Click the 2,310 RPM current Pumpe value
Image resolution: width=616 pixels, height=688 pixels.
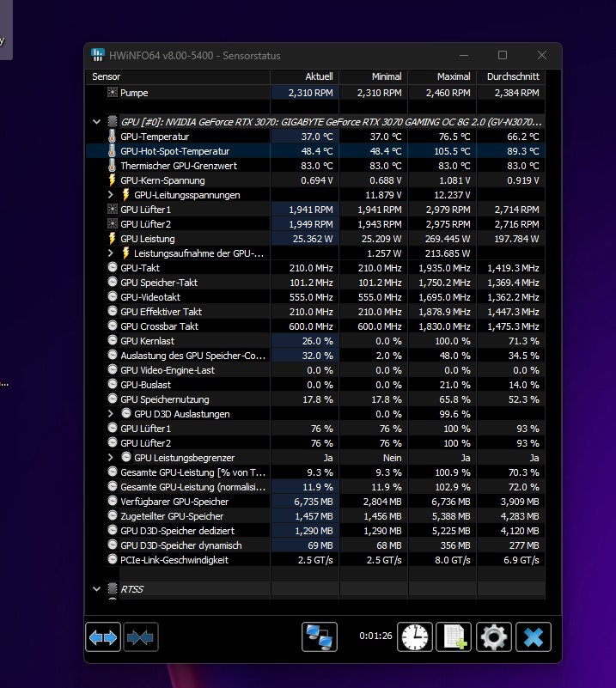click(x=310, y=93)
